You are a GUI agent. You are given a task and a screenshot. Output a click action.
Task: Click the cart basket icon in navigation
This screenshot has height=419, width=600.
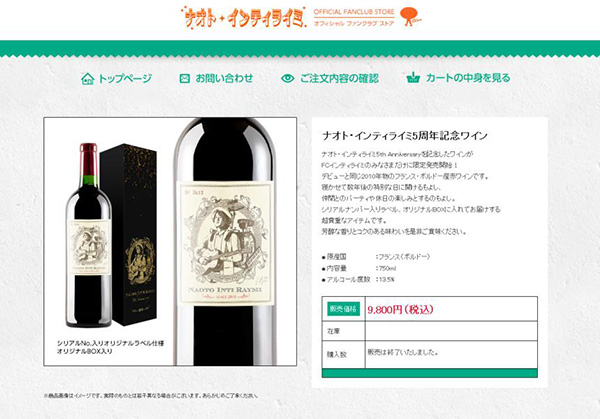coord(413,78)
